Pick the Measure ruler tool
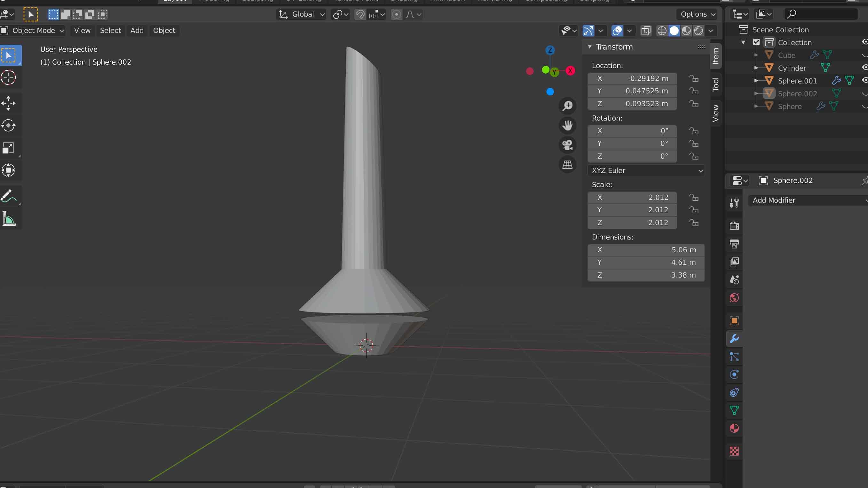868x488 pixels. tap(8, 218)
